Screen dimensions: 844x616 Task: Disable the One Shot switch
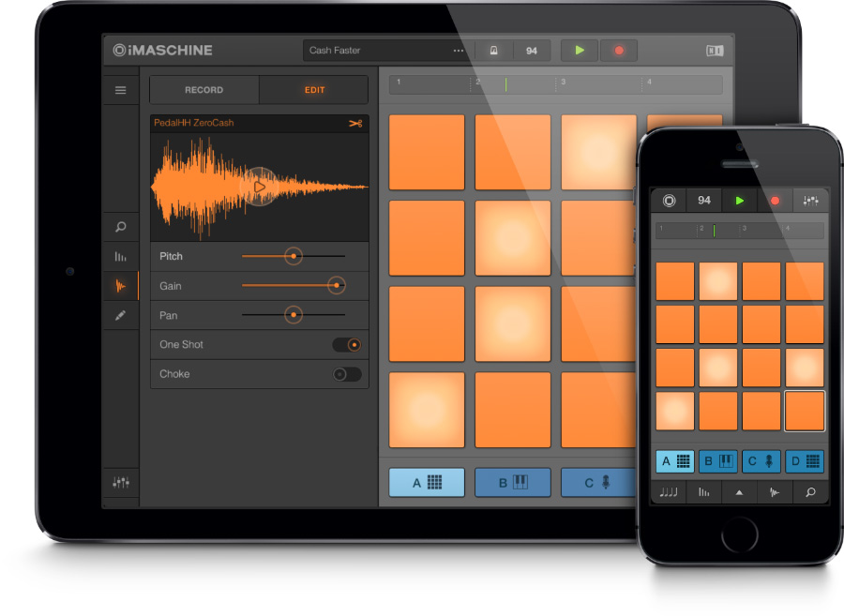[x=347, y=345]
